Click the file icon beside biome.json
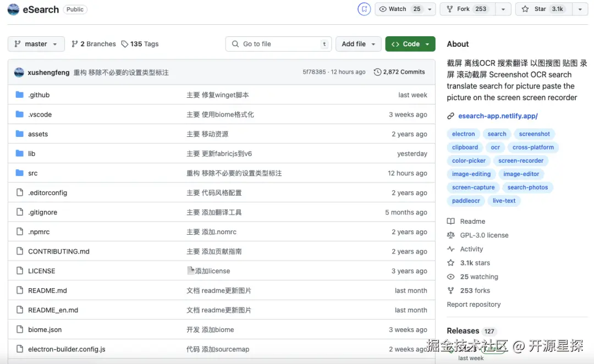Image resolution: width=594 pixels, height=364 pixels. (20, 329)
